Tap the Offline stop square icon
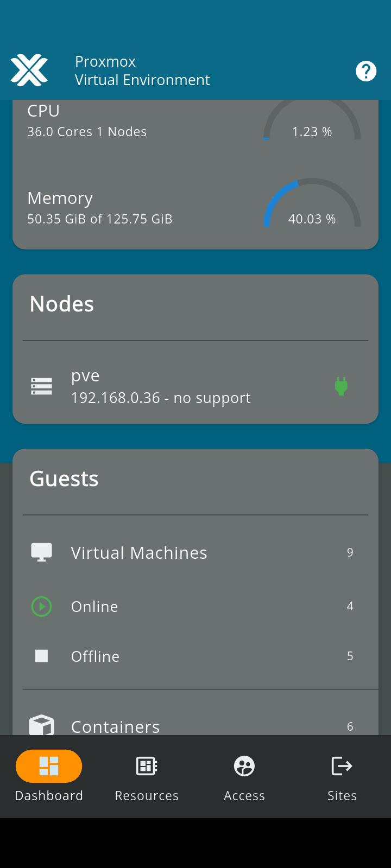This screenshot has width=391, height=868. (x=42, y=656)
